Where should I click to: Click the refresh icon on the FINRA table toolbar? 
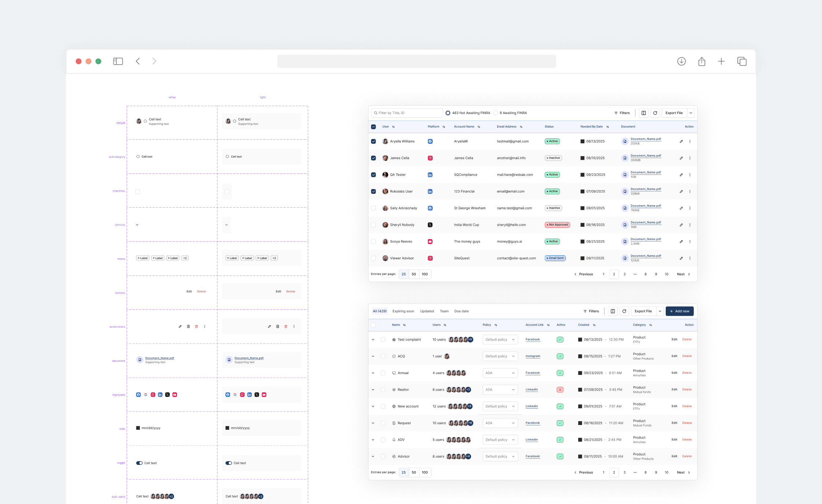tap(655, 113)
